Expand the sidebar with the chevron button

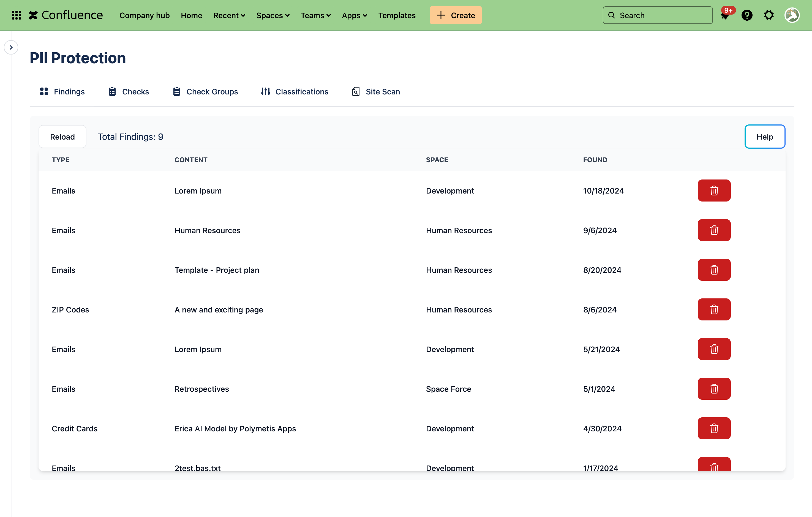[11, 47]
